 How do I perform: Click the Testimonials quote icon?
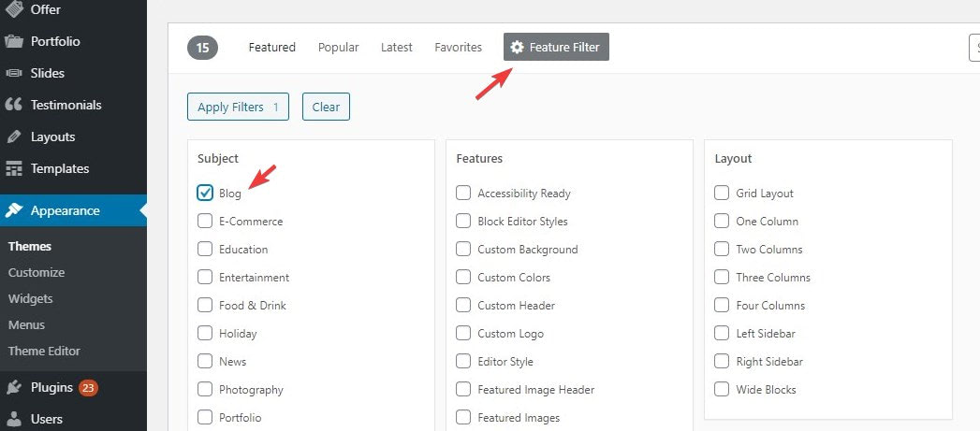tap(14, 105)
